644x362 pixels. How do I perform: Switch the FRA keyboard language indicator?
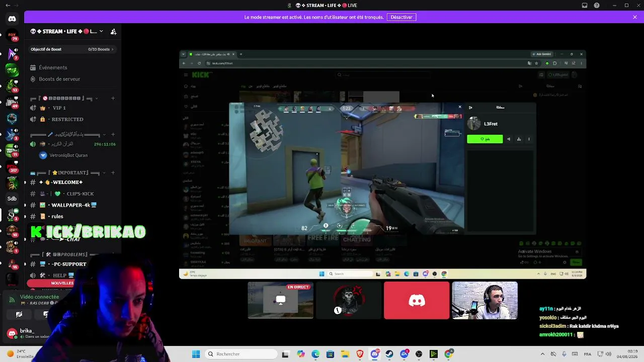coord(588,354)
